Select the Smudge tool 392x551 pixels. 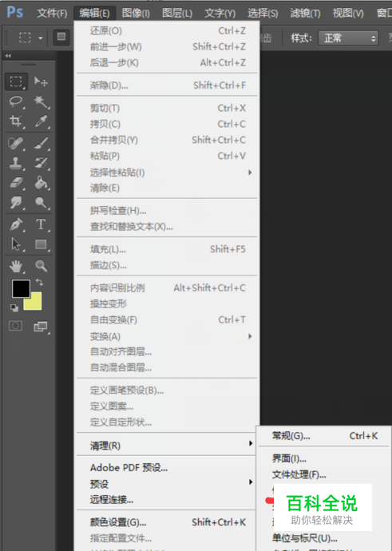[x=16, y=202]
